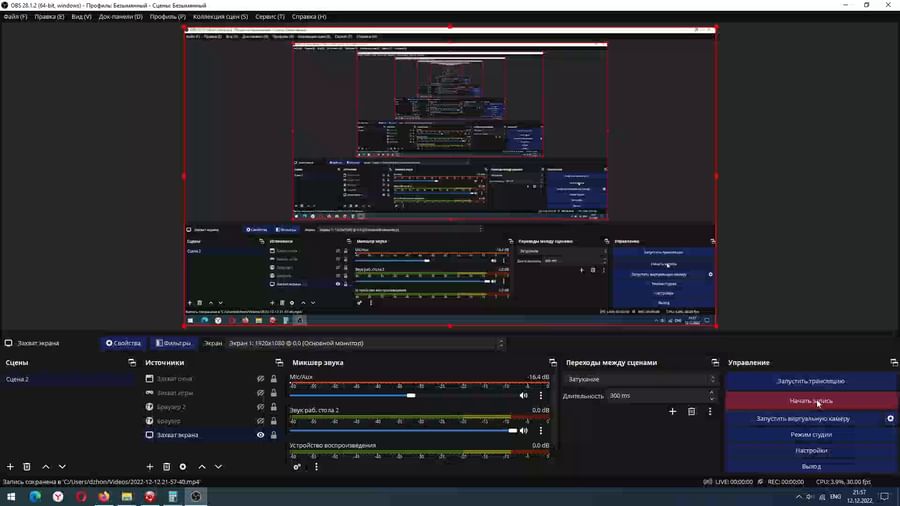
Task: Open the Сервис menu
Action: click(270, 17)
